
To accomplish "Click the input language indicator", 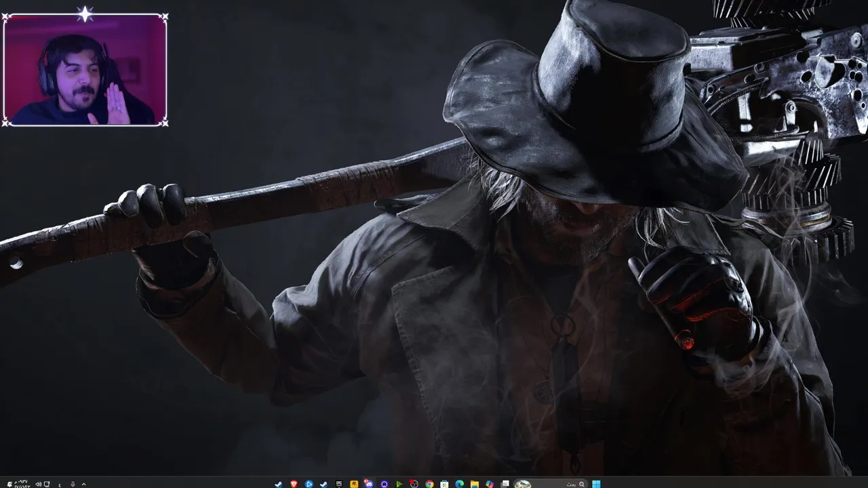I will click(60, 485).
